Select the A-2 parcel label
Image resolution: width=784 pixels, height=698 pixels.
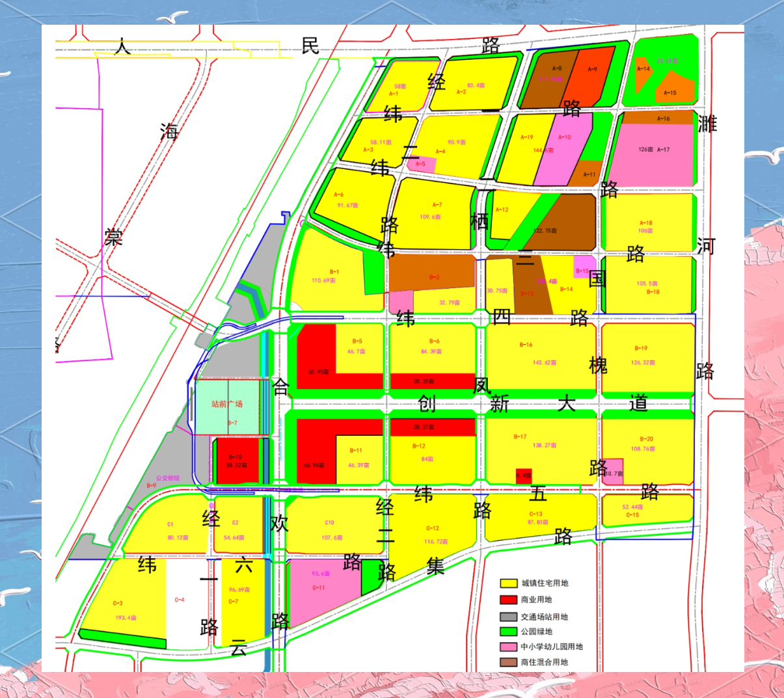point(461,92)
